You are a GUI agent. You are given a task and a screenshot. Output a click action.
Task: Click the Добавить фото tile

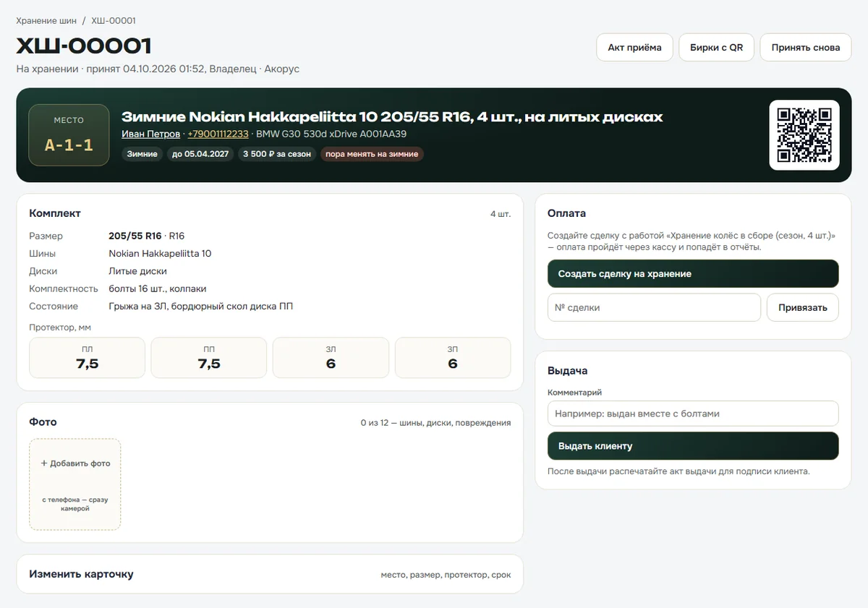pyautogui.click(x=75, y=484)
